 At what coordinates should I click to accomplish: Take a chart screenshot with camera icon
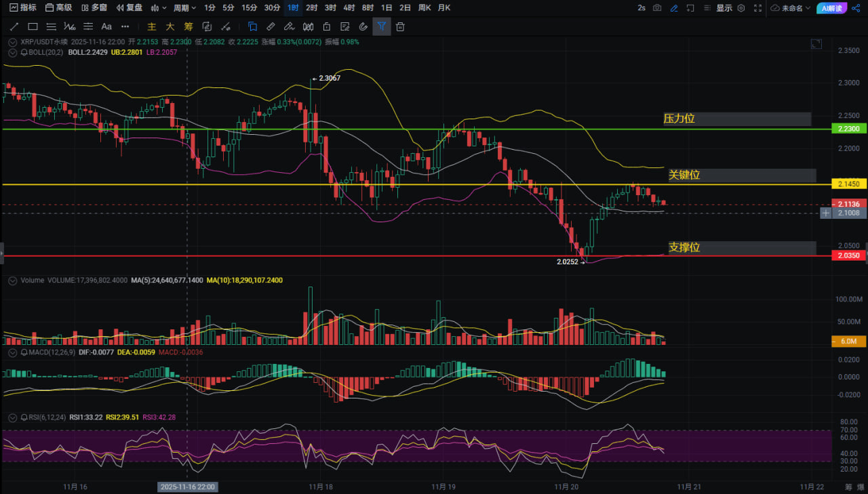click(x=657, y=8)
